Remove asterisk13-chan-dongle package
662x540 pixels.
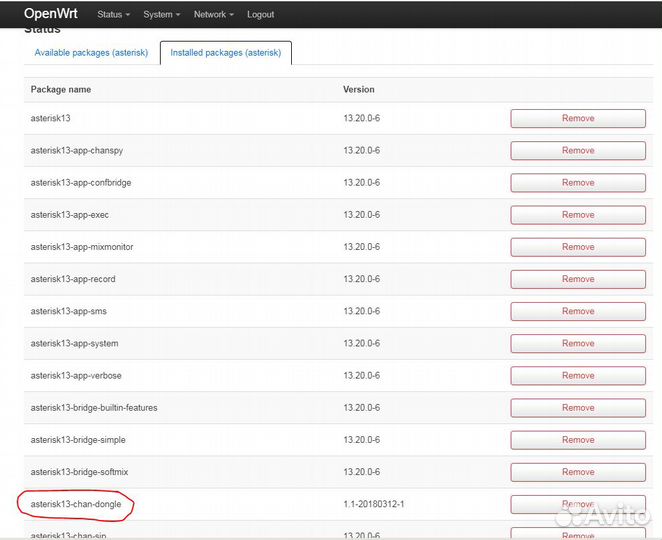tap(578, 504)
